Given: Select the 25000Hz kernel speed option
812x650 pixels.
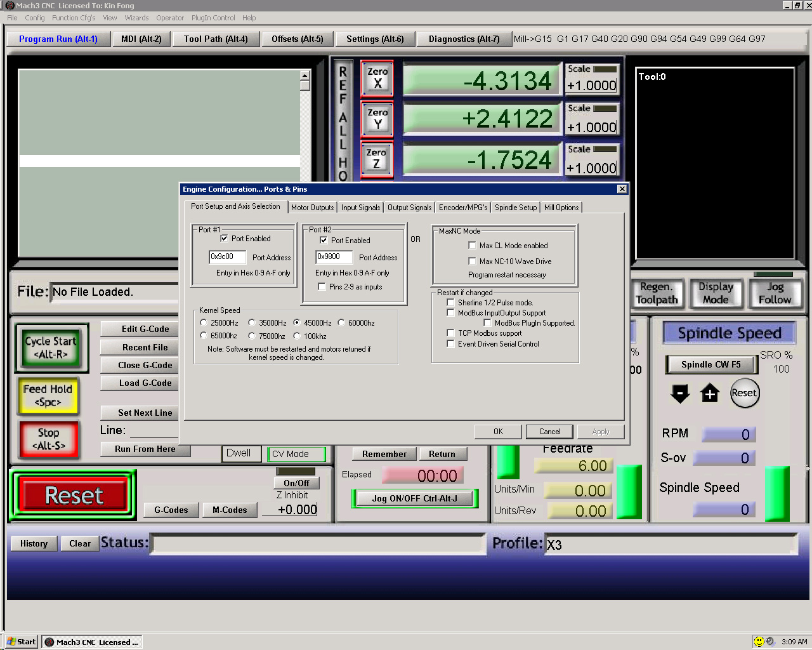Looking at the screenshot, I should pos(204,323).
